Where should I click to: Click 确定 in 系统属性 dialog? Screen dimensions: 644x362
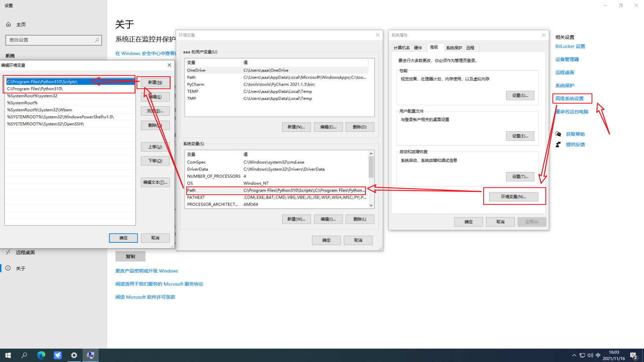(x=468, y=222)
